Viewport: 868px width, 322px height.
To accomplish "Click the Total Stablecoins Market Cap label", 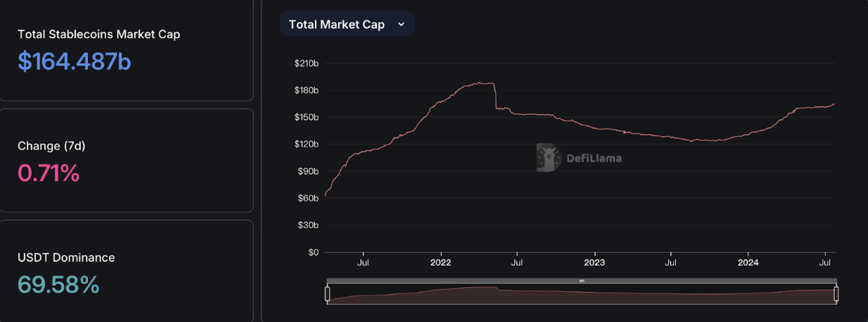I will [99, 34].
